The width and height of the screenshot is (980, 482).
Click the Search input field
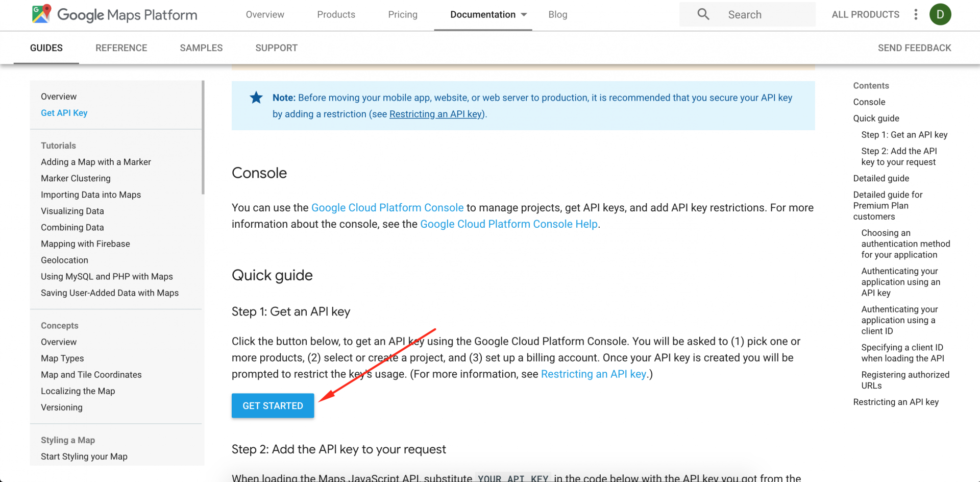click(x=747, y=14)
